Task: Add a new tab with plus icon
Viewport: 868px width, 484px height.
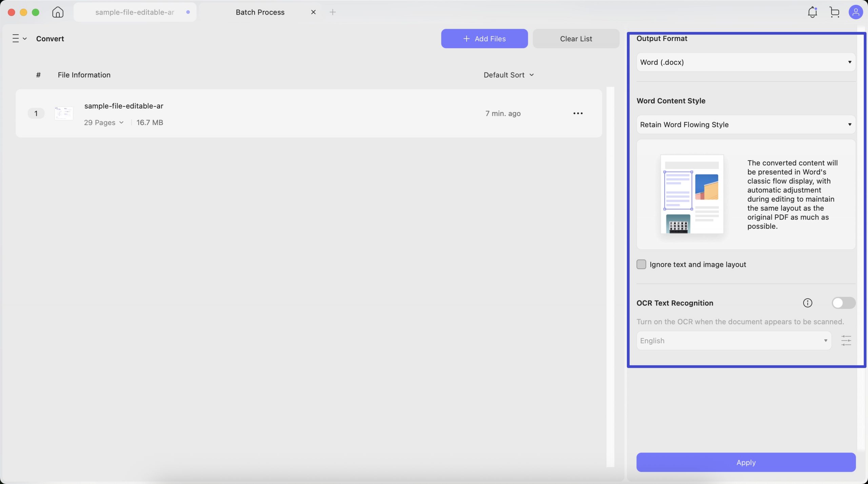Action: 333,12
